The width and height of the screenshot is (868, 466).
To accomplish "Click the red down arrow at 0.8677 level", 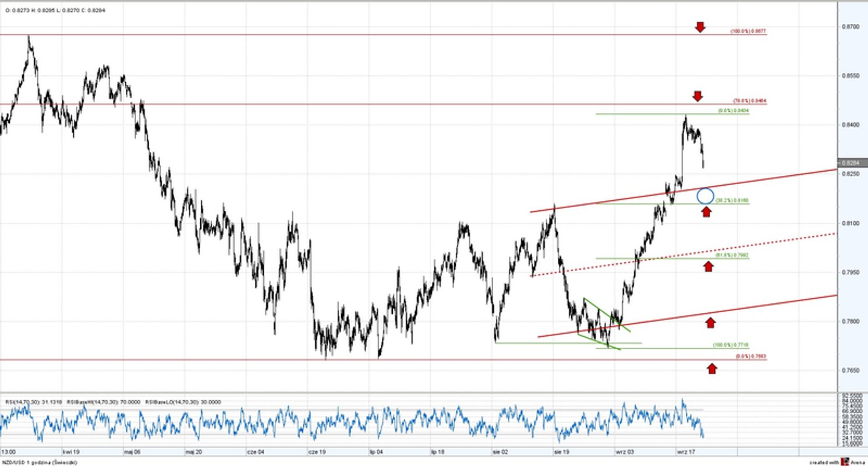I will (x=700, y=27).
